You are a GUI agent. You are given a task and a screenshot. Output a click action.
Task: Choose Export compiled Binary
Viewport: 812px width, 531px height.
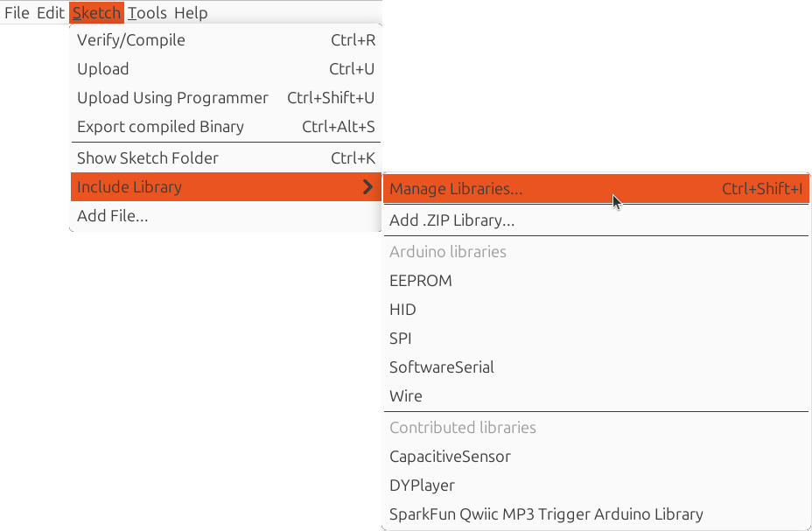click(160, 127)
